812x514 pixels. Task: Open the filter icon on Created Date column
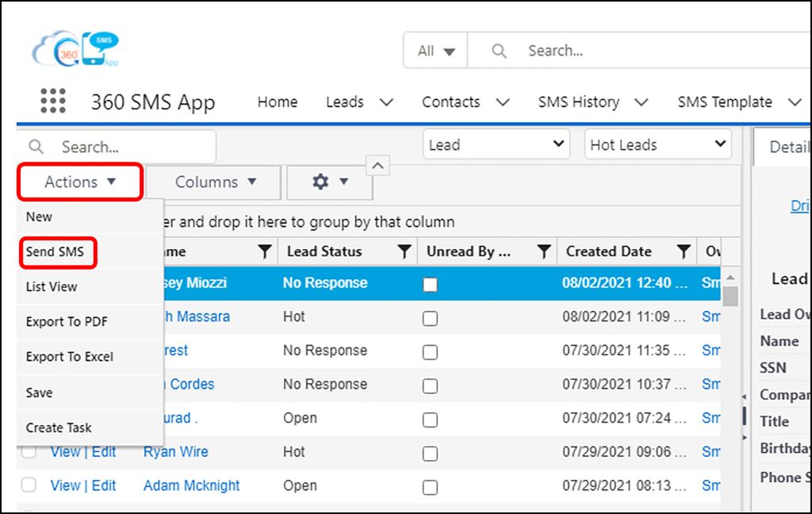684,251
